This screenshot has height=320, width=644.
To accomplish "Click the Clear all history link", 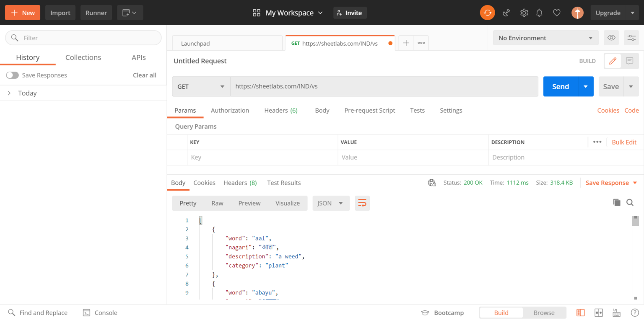I will point(144,75).
